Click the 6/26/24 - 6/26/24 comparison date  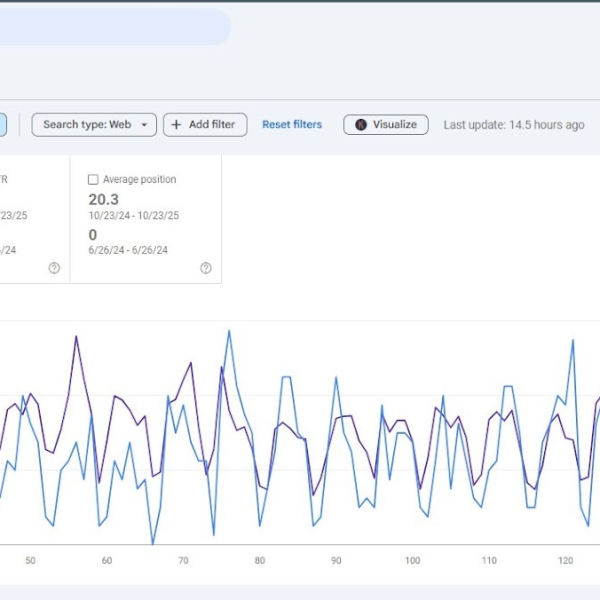coord(128,250)
